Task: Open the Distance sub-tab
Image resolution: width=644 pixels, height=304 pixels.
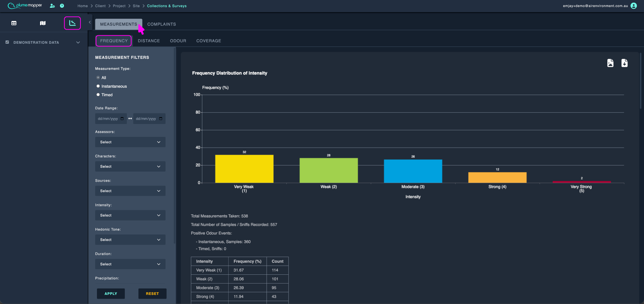Action: click(149, 41)
